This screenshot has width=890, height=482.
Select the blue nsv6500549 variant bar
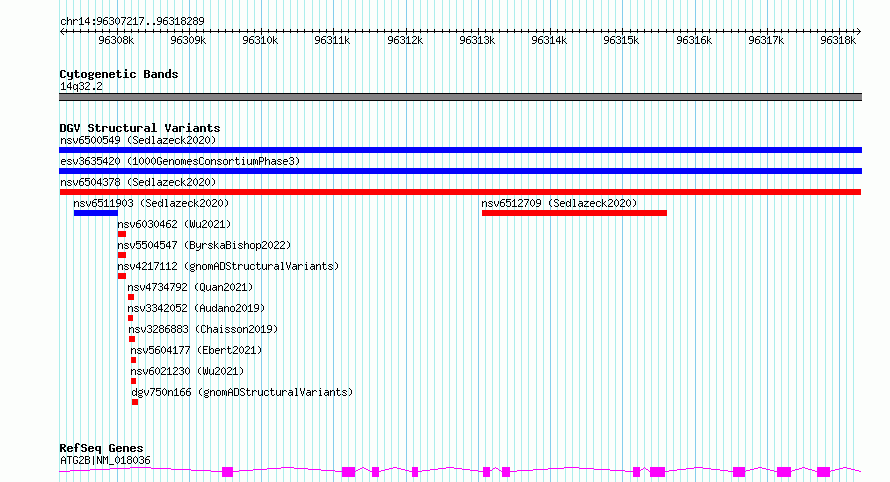460,150
